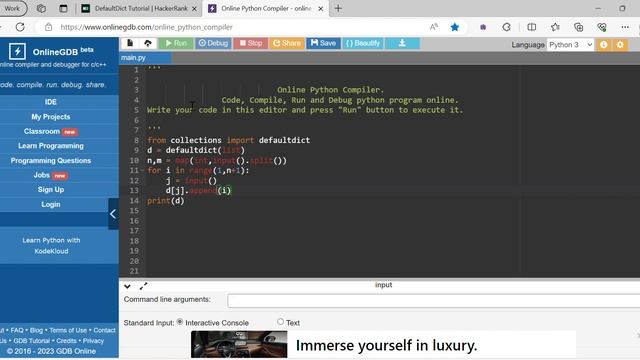Viewport: 640px width, 360px height.
Task: Click the orange info icon beside Language
Action: click(x=604, y=44)
